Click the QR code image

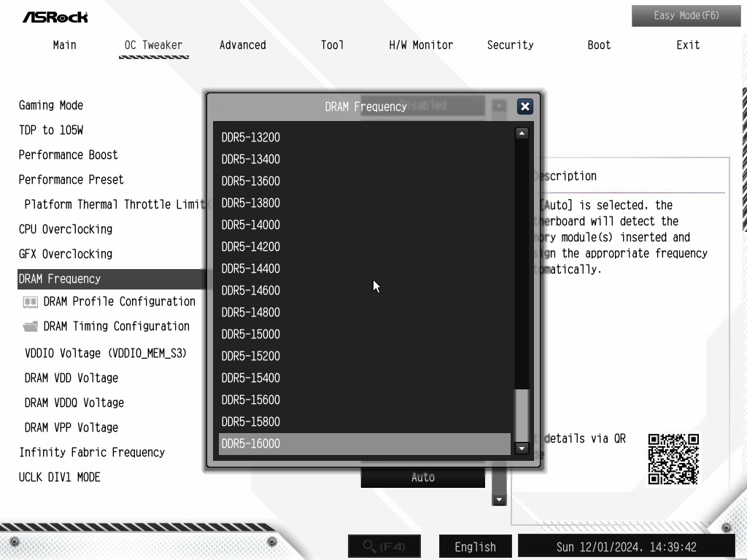click(673, 459)
